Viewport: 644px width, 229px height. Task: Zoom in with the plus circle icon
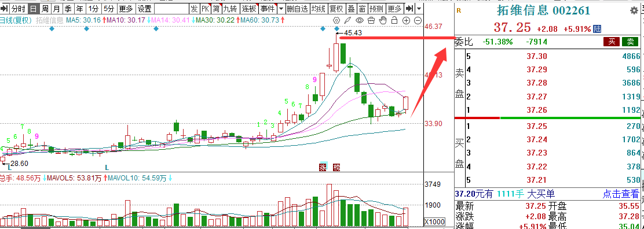click(x=406, y=20)
